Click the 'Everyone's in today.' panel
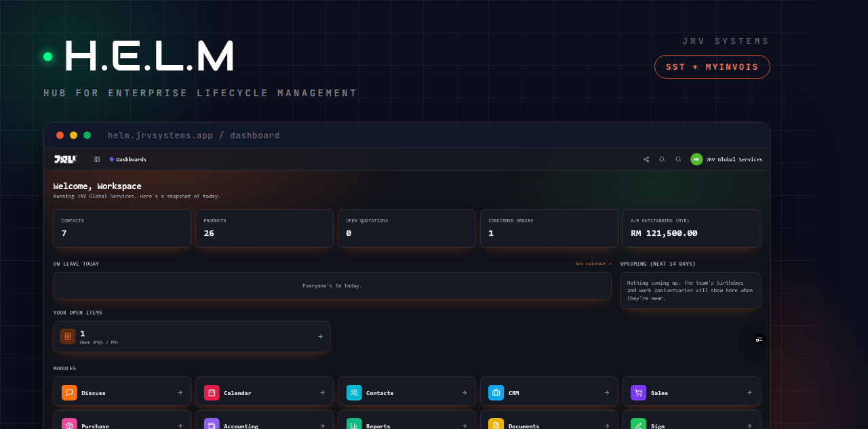Viewport: 868px width, 429px height. [x=332, y=286]
